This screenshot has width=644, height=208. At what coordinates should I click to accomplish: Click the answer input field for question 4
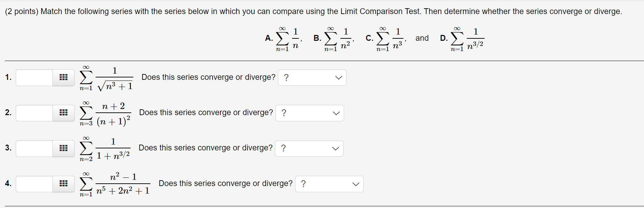(34, 184)
